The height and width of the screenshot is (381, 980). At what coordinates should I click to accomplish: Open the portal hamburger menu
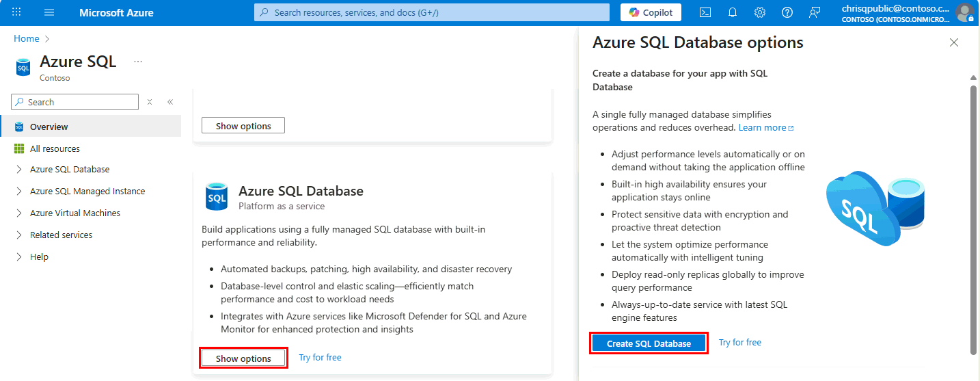coord(49,12)
